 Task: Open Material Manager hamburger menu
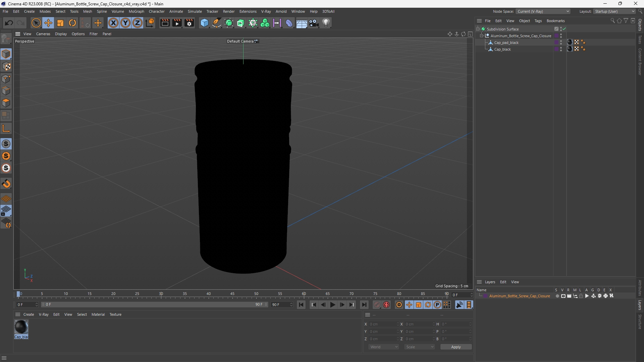coord(18,314)
